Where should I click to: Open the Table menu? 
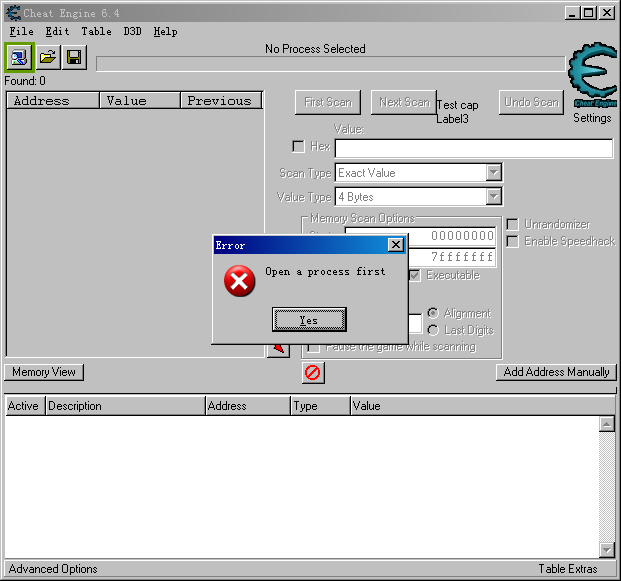click(96, 31)
